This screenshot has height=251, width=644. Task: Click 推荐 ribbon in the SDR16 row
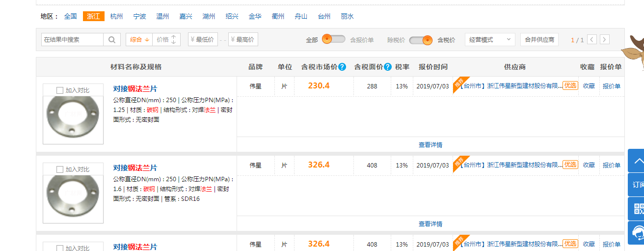[x=459, y=162]
